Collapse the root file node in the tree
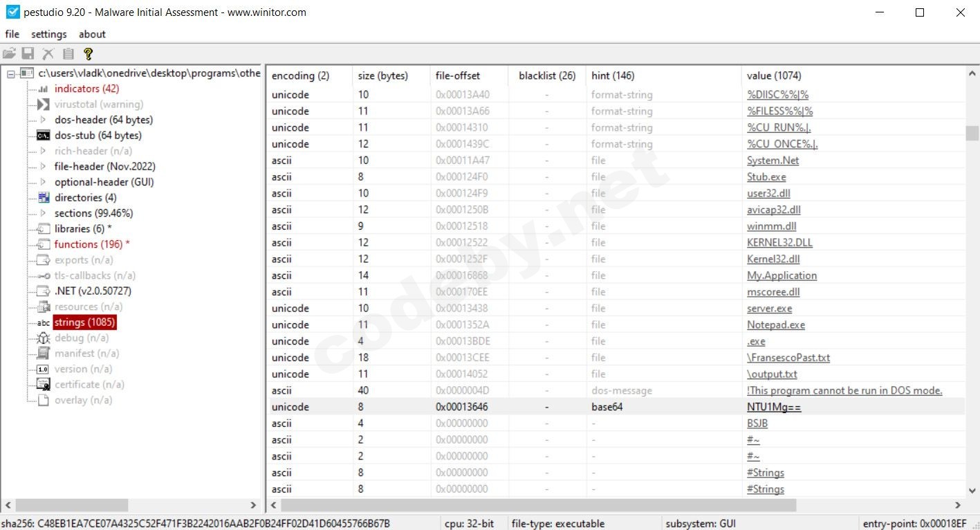980x530 pixels. pos(10,73)
